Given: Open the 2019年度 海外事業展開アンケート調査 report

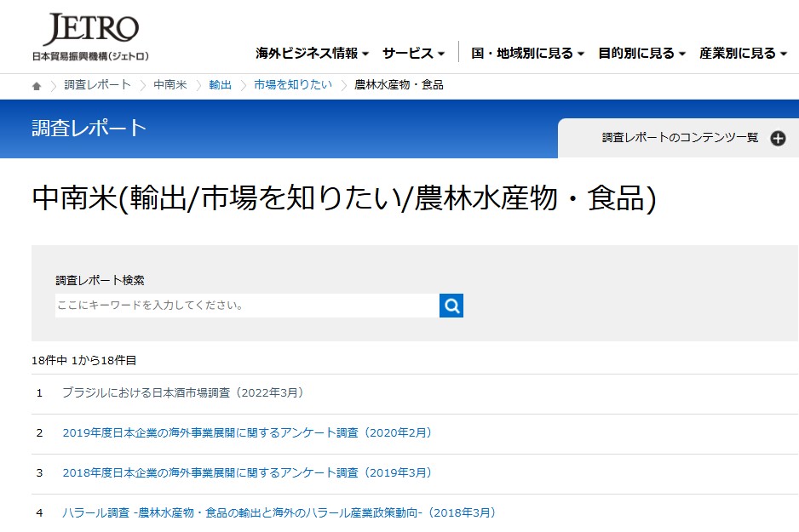Looking at the screenshot, I should point(248,432).
